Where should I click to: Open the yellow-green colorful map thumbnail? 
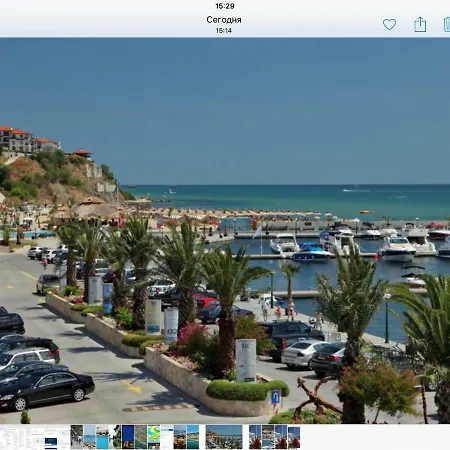point(154,437)
